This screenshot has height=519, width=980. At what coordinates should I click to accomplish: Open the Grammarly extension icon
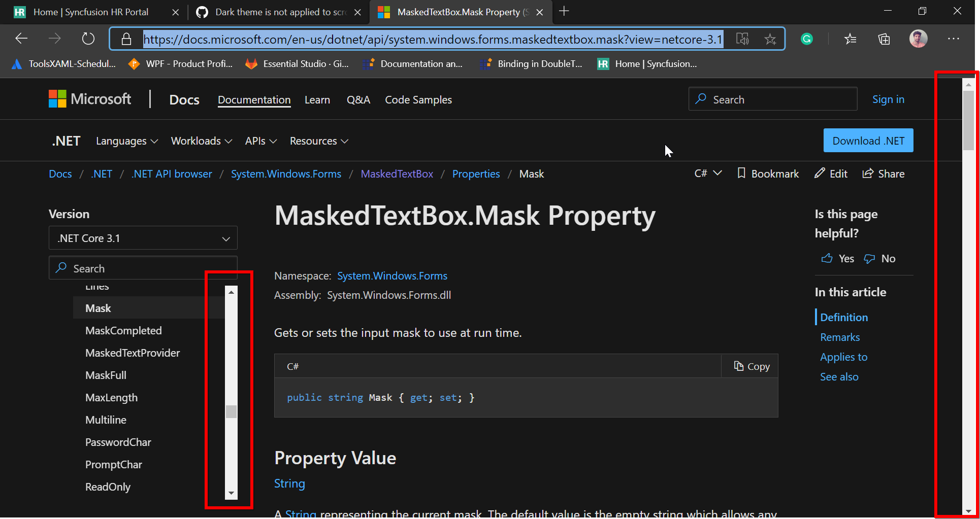(807, 39)
